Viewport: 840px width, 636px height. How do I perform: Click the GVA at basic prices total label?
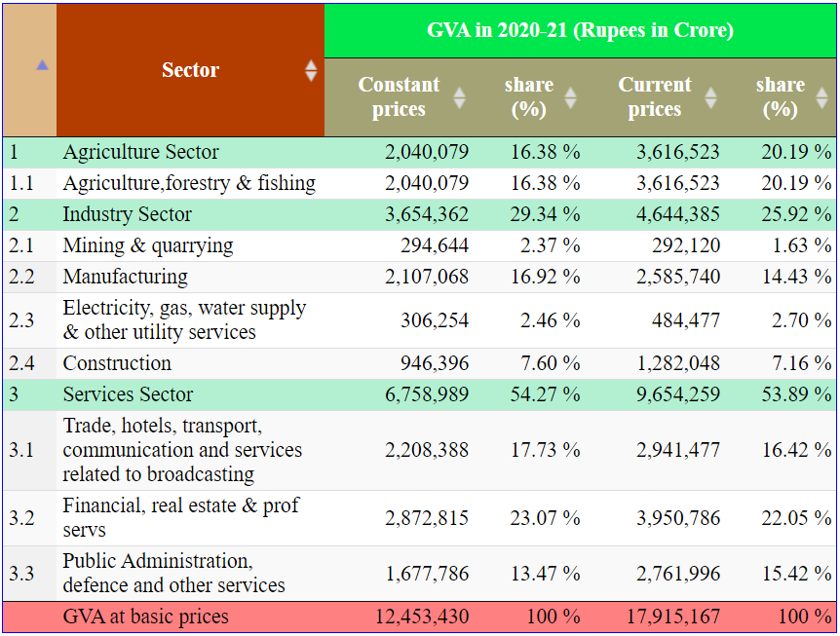coord(145,617)
